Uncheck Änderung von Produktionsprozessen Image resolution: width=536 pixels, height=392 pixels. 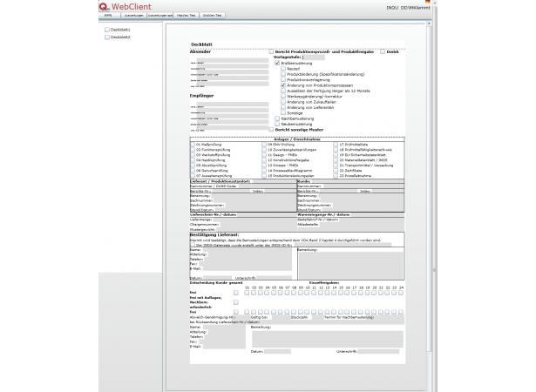click(283, 85)
